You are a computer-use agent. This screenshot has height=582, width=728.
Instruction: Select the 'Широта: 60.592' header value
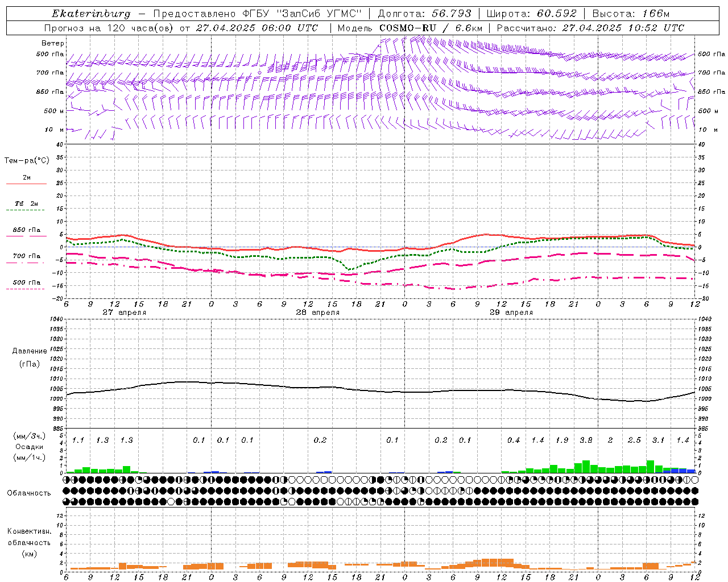pos(532,14)
